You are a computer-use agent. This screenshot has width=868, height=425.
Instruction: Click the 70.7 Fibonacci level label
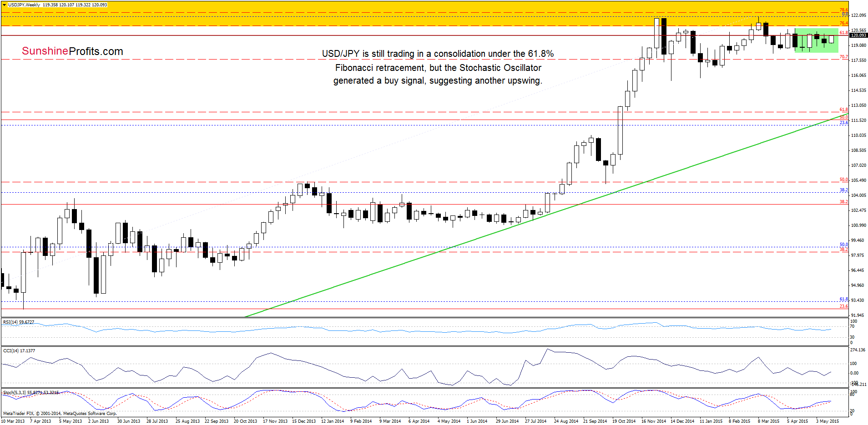coord(844,57)
